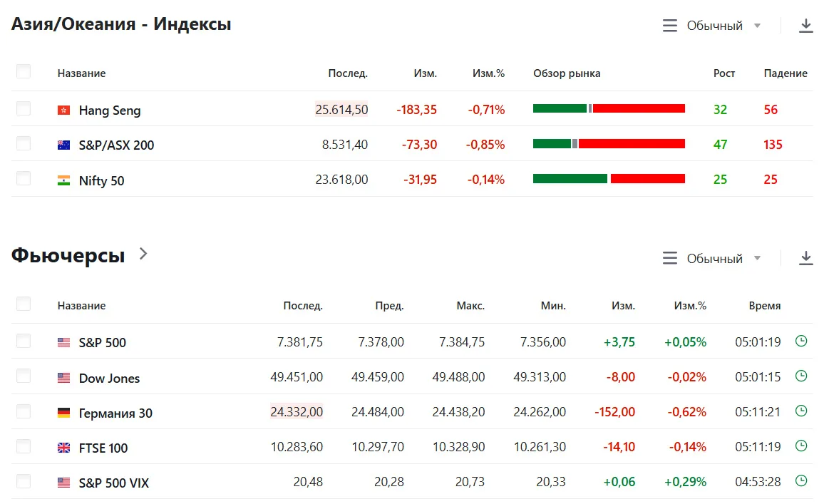The height and width of the screenshot is (504, 824).
Task: Select the Dow Jones futures checkbox
Action: (24, 376)
